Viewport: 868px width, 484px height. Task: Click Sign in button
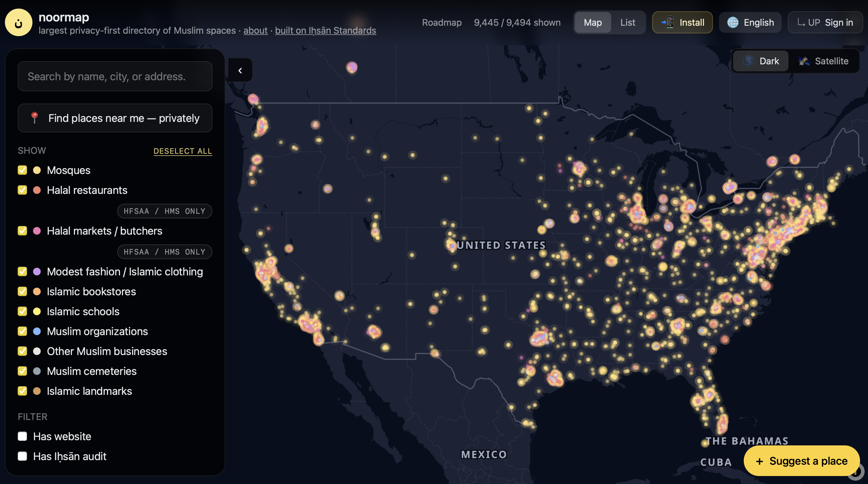click(x=825, y=23)
